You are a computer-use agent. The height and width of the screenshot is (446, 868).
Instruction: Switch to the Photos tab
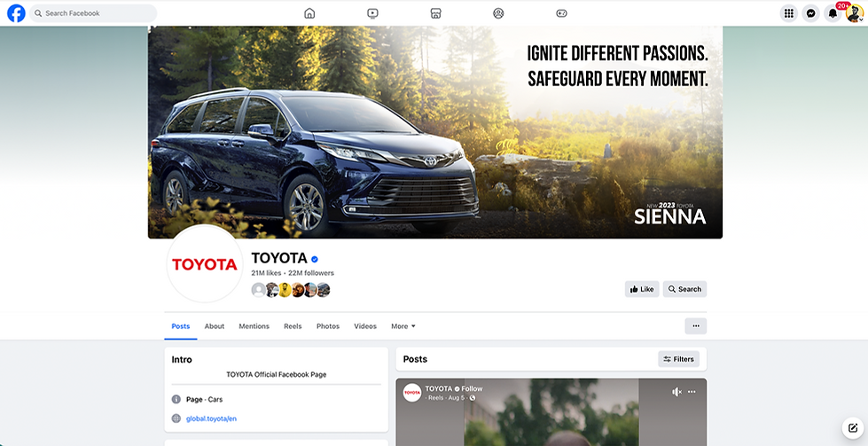tap(328, 326)
